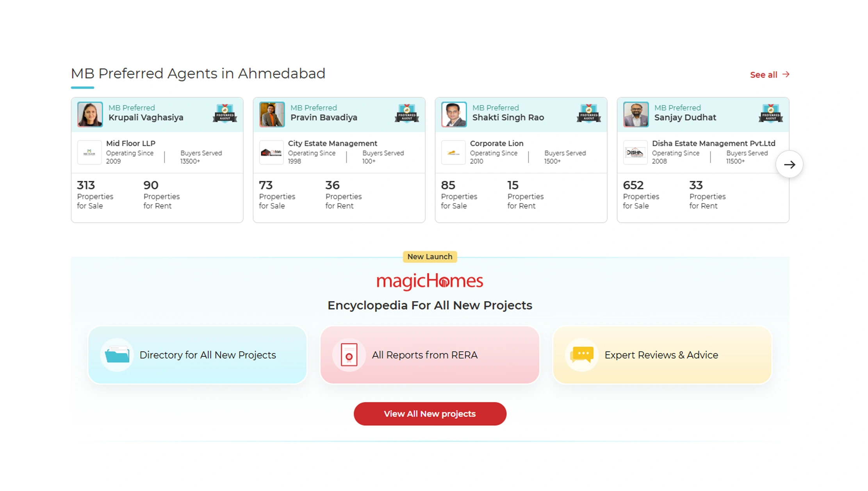Viewport: 868px width, 491px height.
Task: Open Mid Floor LLP company name
Action: pos(131,143)
